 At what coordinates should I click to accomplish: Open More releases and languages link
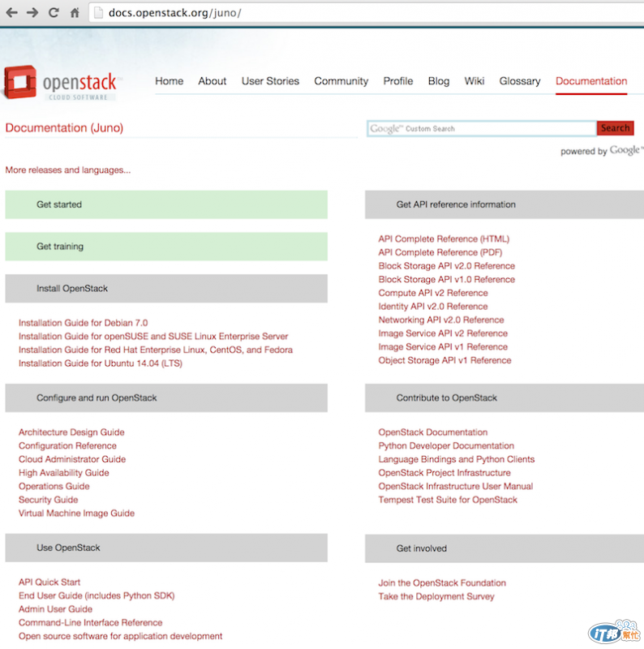coord(68,170)
